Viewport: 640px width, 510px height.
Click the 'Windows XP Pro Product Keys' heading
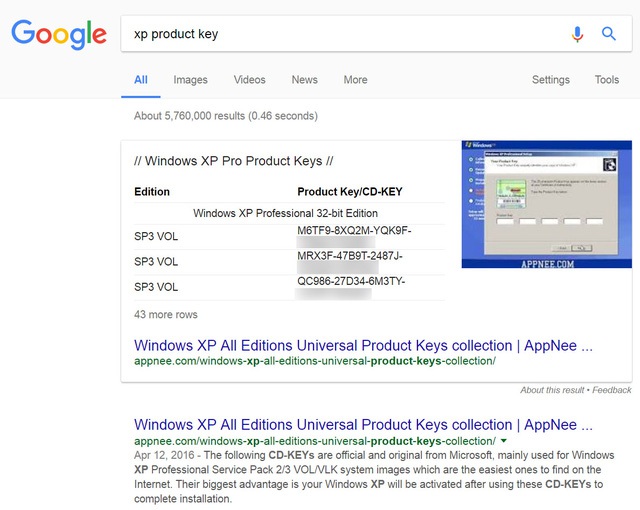point(233,161)
